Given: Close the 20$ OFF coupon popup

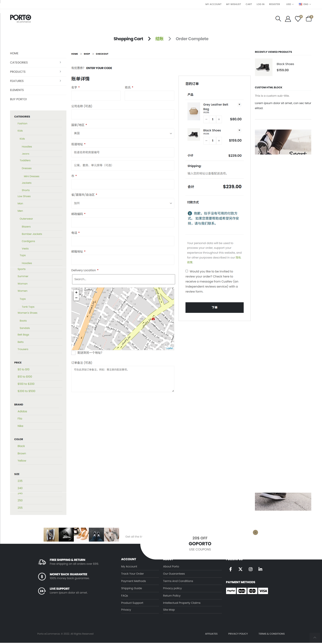Looking at the screenshot, I should coord(255,532).
